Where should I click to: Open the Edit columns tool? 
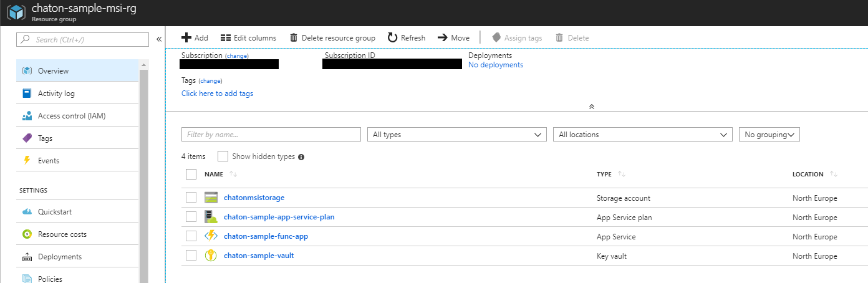[x=248, y=38]
